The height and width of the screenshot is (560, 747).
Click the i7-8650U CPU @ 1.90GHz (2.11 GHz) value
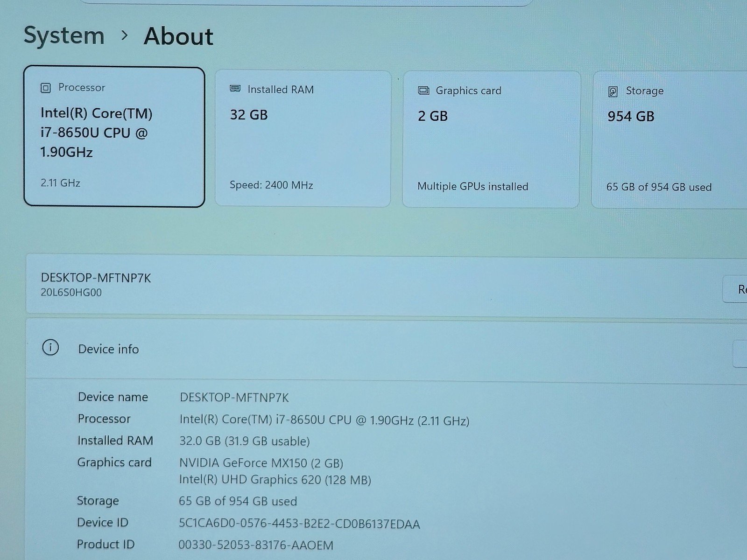tap(324, 420)
